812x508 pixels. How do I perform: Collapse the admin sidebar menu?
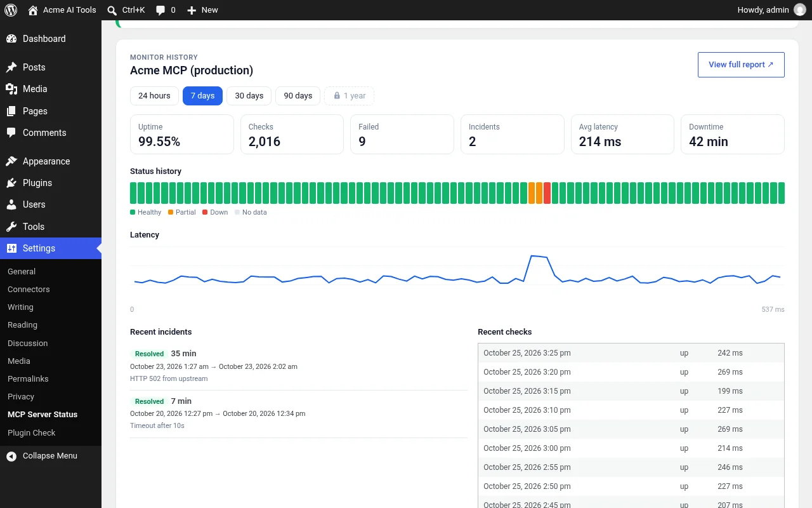pyautogui.click(x=51, y=456)
